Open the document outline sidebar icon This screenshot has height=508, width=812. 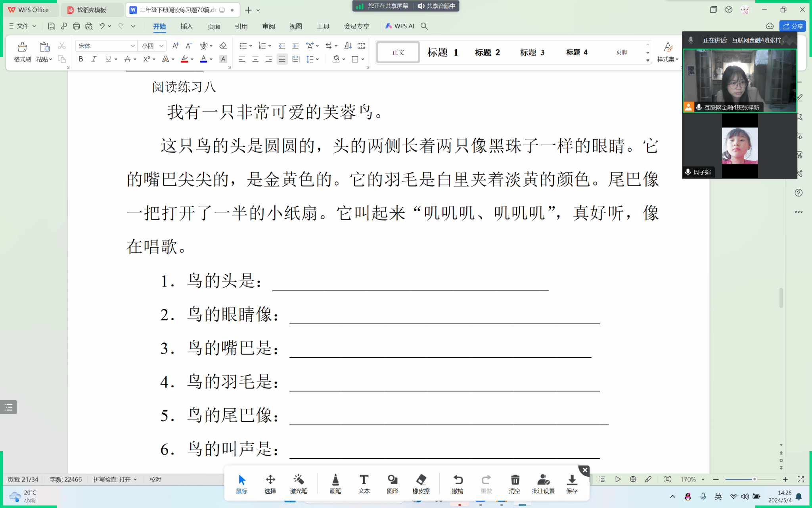click(x=9, y=407)
